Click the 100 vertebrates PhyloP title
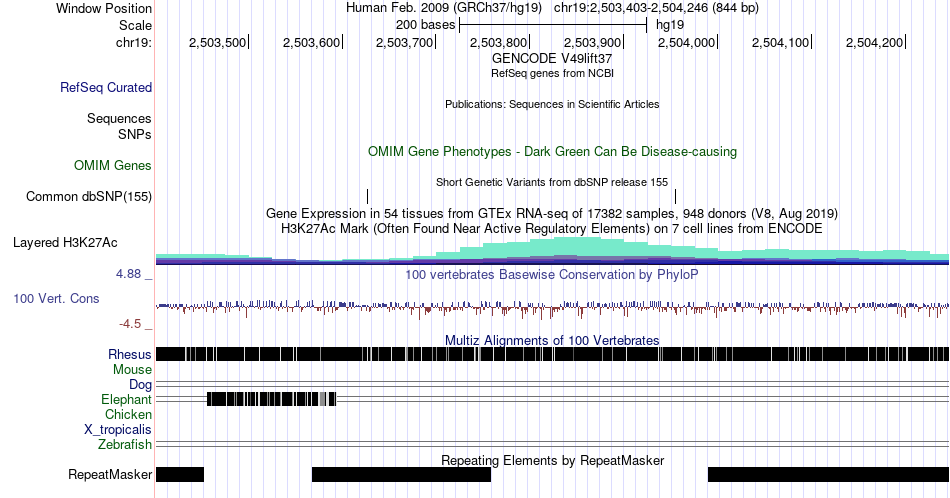The image size is (950, 498). (552, 274)
